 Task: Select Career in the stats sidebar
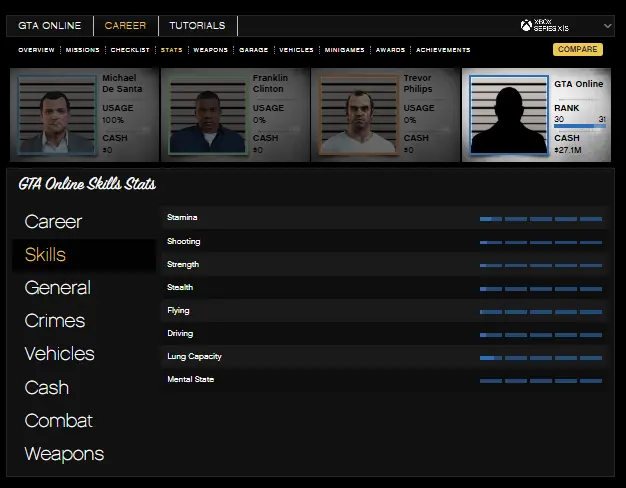[53, 222]
